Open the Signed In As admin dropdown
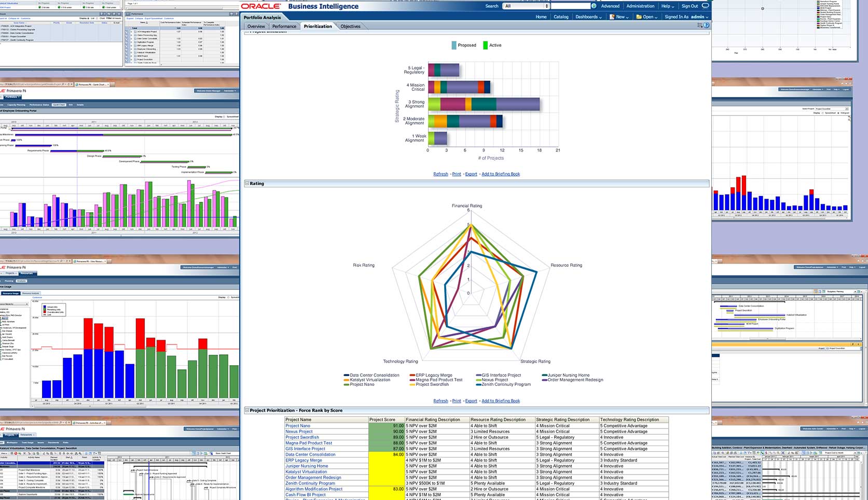 (x=686, y=17)
